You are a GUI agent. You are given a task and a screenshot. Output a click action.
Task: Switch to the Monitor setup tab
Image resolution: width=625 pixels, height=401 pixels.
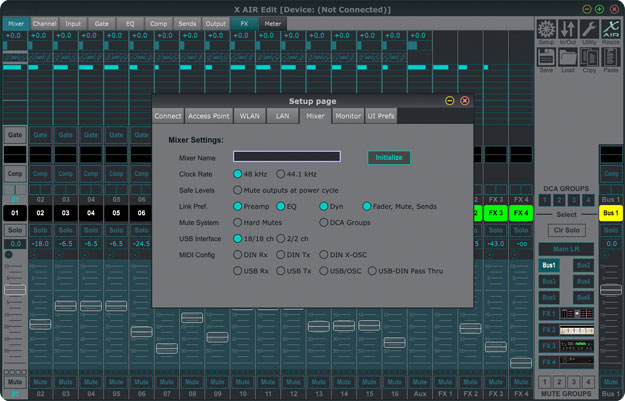pyautogui.click(x=348, y=116)
